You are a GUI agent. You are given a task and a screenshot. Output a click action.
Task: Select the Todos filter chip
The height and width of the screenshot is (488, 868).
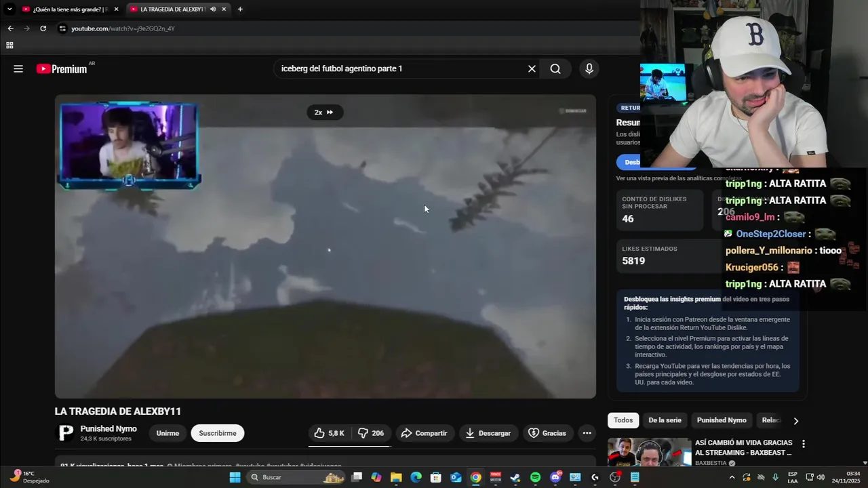623,420
